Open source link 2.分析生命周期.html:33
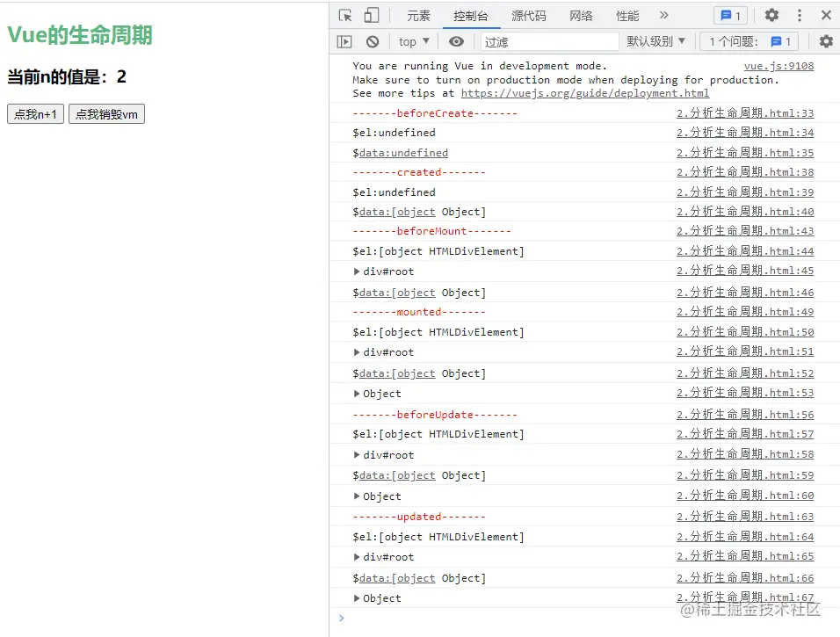This screenshot has width=840, height=637. point(745,113)
